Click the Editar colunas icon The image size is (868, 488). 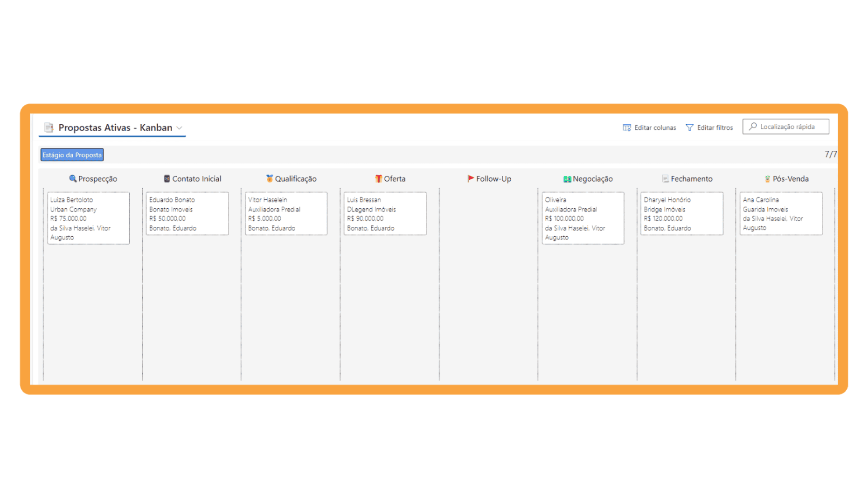[x=627, y=127]
